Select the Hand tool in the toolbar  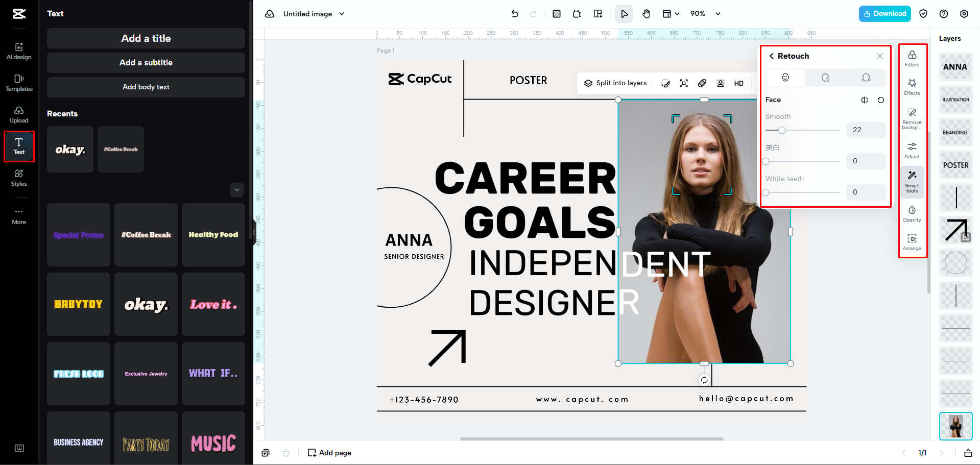pos(646,14)
